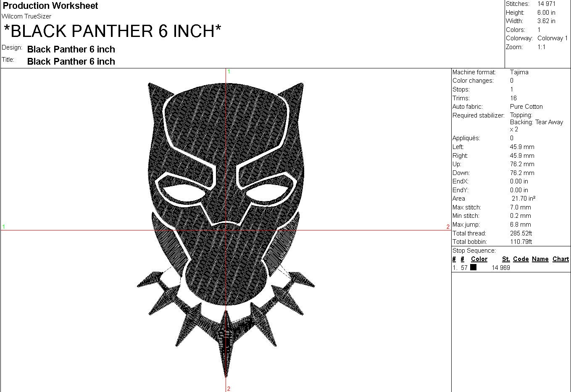Select the Color column header
The width and height of the screenshot is (571, 392).
tap(479, 259)
